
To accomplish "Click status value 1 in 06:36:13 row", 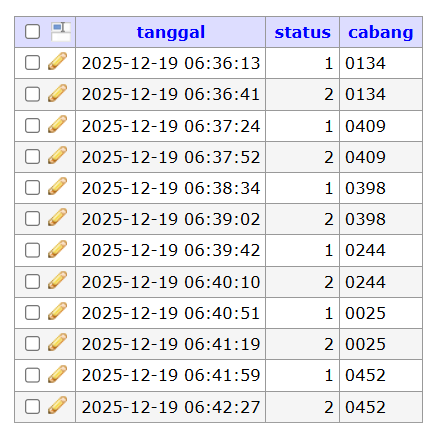I will pos(329,63).
